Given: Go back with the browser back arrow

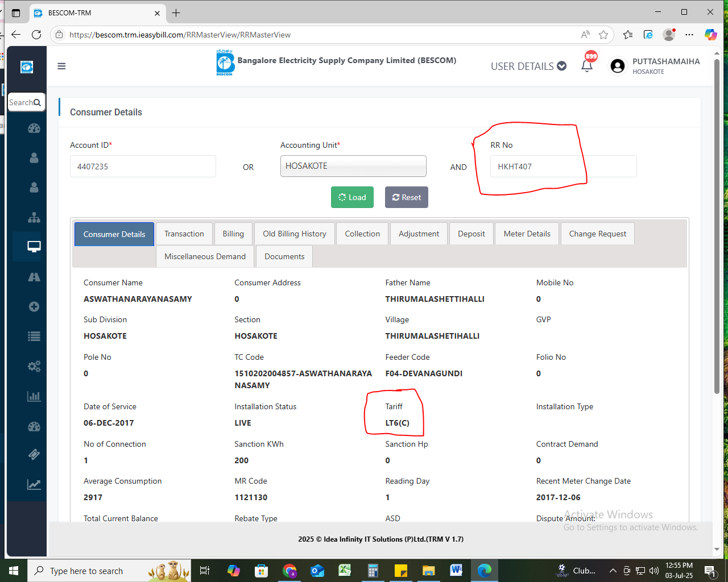Looking at the screenshot, I should (x=16, y=35).
